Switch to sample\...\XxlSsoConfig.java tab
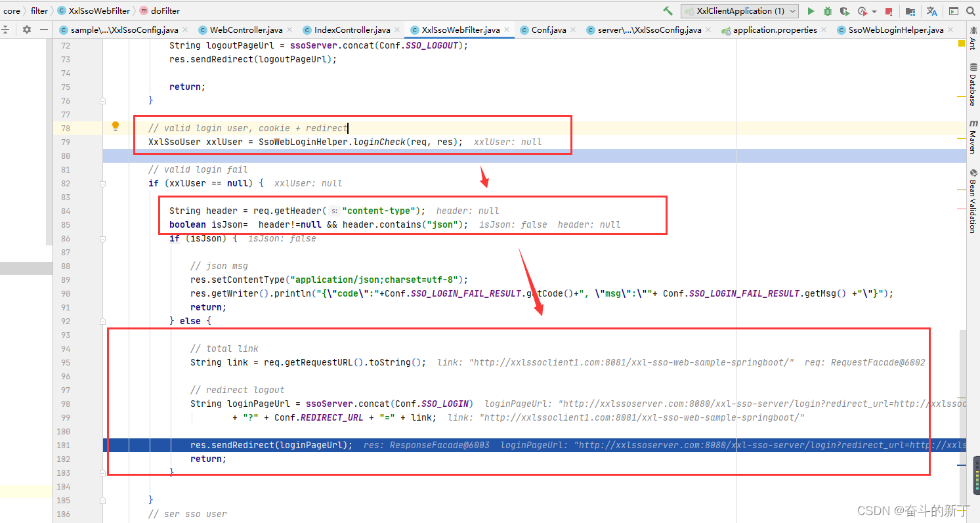This screenshot has height=523, width=980. (123, 30)
